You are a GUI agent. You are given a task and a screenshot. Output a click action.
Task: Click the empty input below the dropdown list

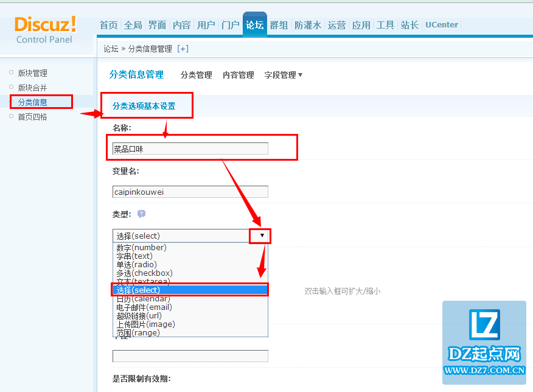coord(190,356)
